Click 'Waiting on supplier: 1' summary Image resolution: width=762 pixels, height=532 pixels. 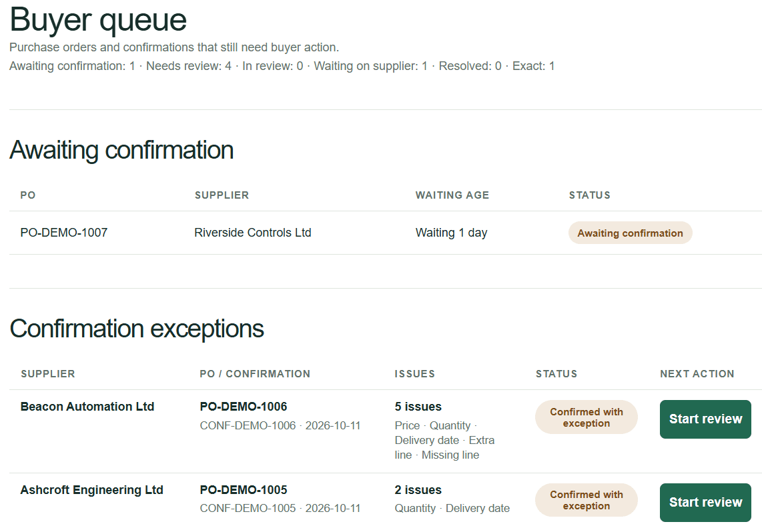point(371,66)
